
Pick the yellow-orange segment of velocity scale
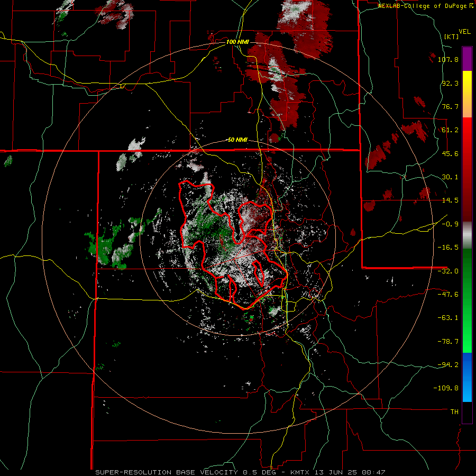tap(467, 94)
